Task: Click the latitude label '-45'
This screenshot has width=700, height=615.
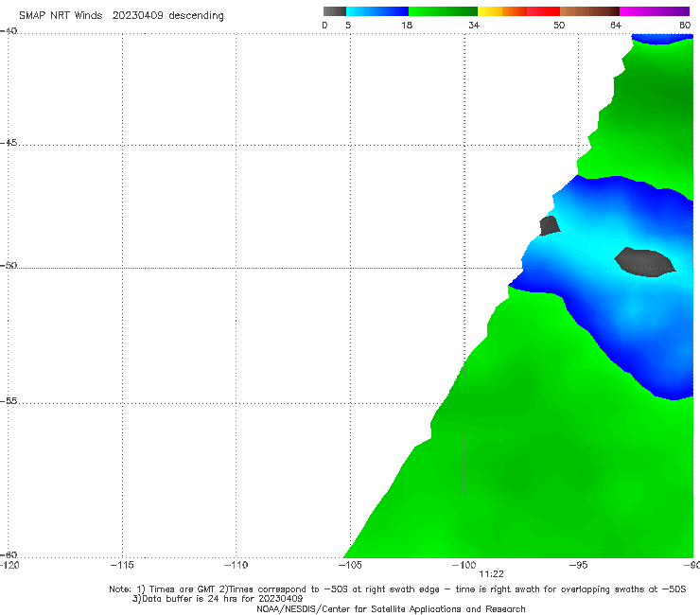Action: [9, 143]
